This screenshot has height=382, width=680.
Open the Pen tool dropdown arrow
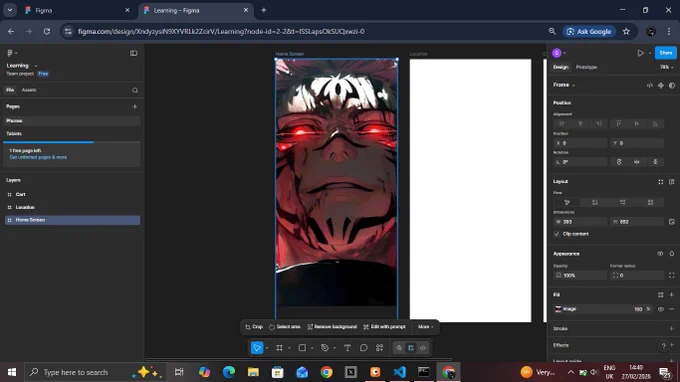point(334,348)
